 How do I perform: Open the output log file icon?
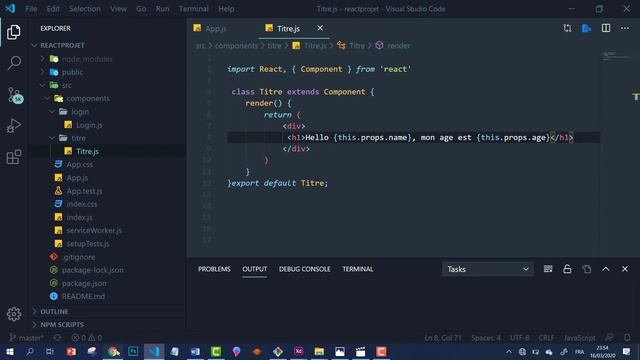(587, 269)
